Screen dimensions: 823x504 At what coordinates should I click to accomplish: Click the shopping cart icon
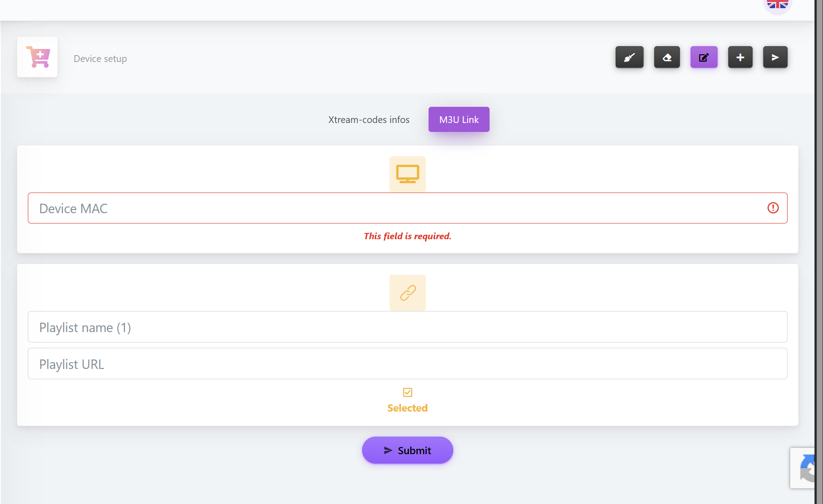37,57
